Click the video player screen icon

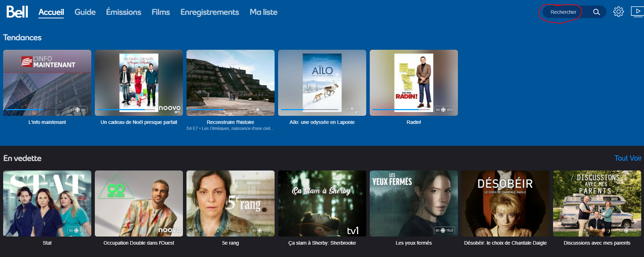click(637, 12)
